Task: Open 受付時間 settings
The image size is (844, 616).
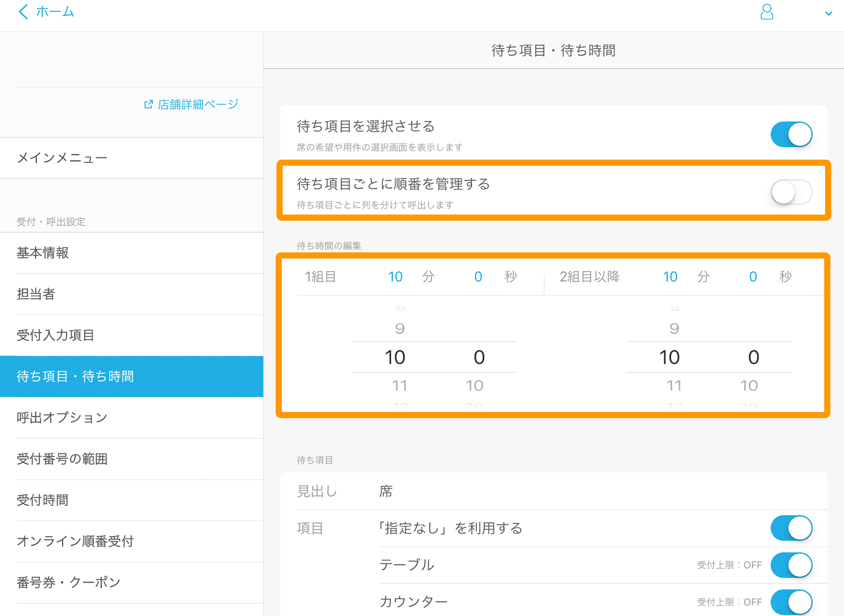Action: [132, 500]
